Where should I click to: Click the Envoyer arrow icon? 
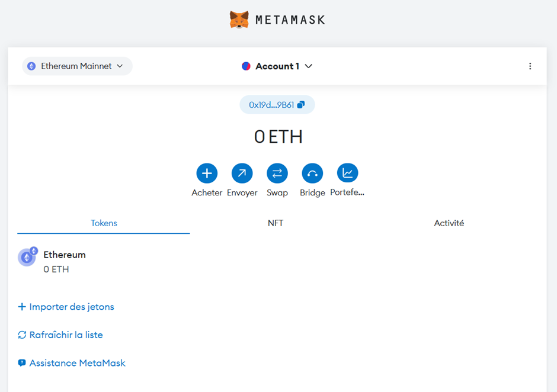[242, 173]
